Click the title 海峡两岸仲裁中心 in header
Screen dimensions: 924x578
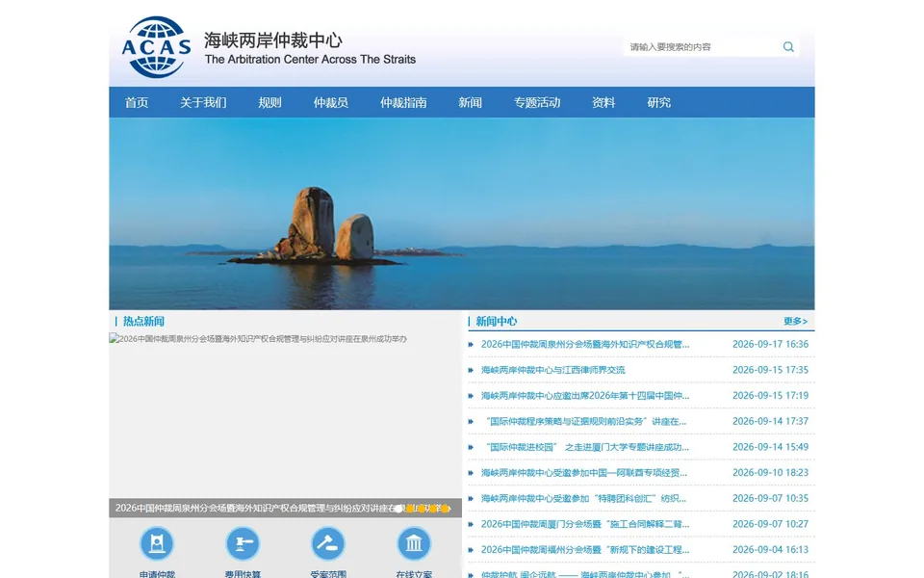[272, 40]
